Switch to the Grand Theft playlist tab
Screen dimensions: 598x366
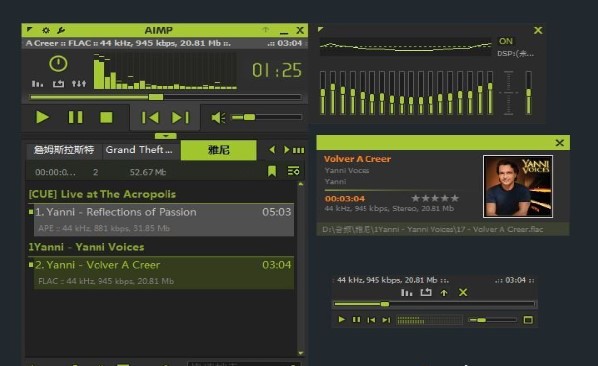pos(139,150)
